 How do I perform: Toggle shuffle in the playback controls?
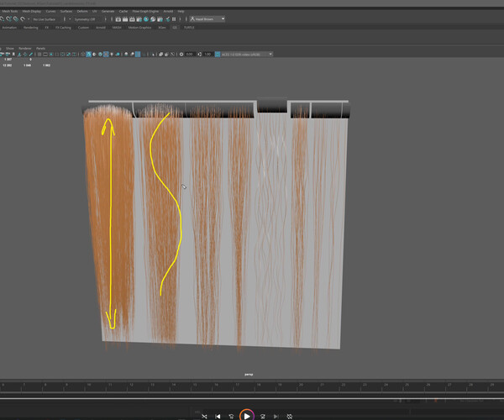(203, 415)
